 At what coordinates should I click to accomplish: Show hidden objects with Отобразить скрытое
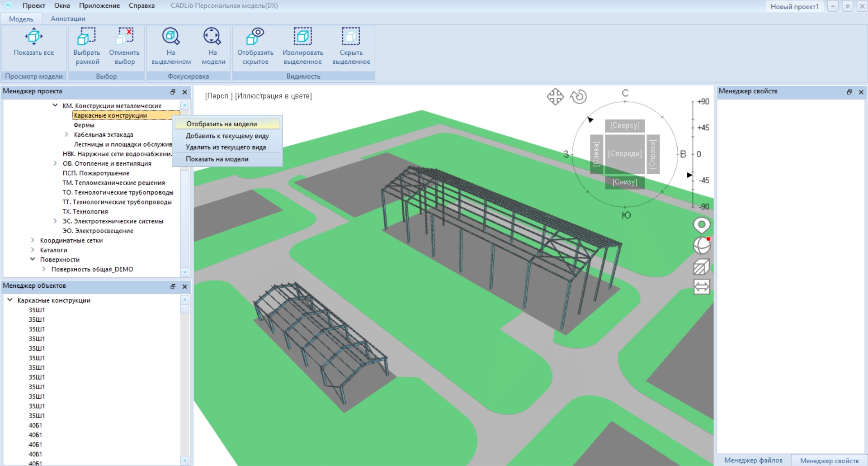[255, 37]
